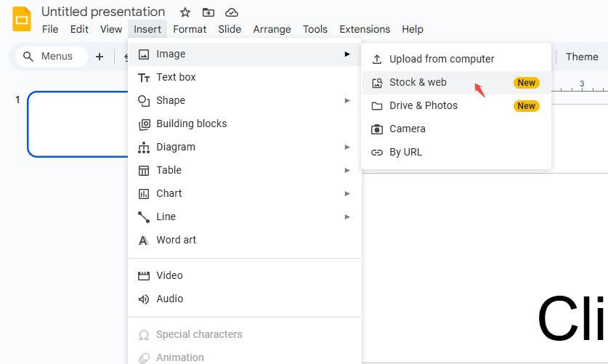Choose Stock & web image option
The image size is (608, 364).
coord(456,83)
